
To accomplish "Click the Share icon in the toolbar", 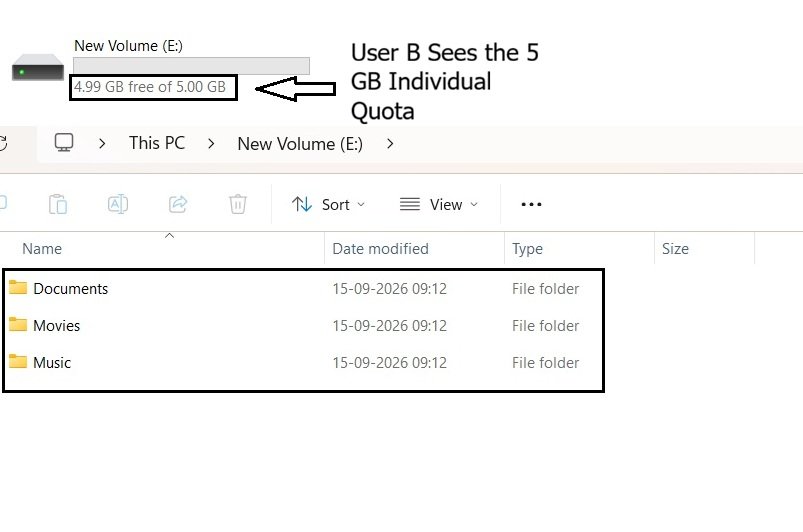I will click(x=178, y=204).
